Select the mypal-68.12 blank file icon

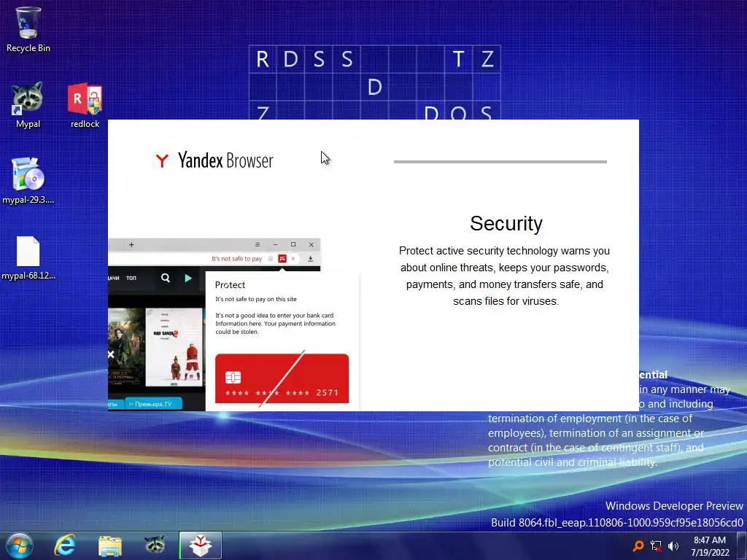click(x=28, y=257)
